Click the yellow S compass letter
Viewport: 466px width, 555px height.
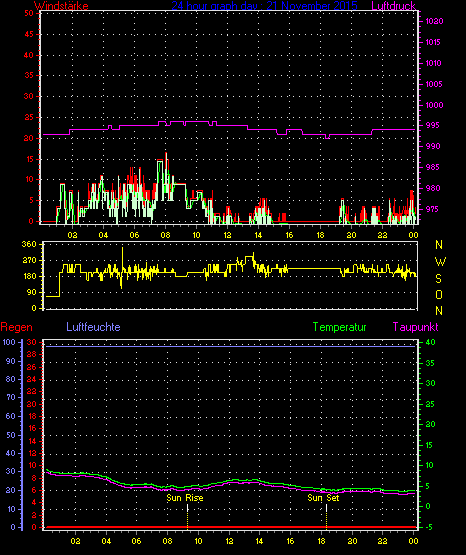coord(438,279)
